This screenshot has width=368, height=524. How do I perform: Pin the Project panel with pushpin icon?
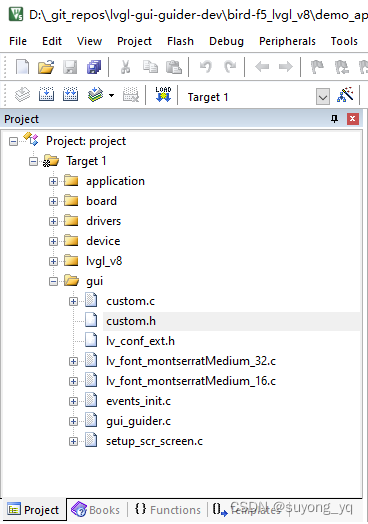coord(334,119)
